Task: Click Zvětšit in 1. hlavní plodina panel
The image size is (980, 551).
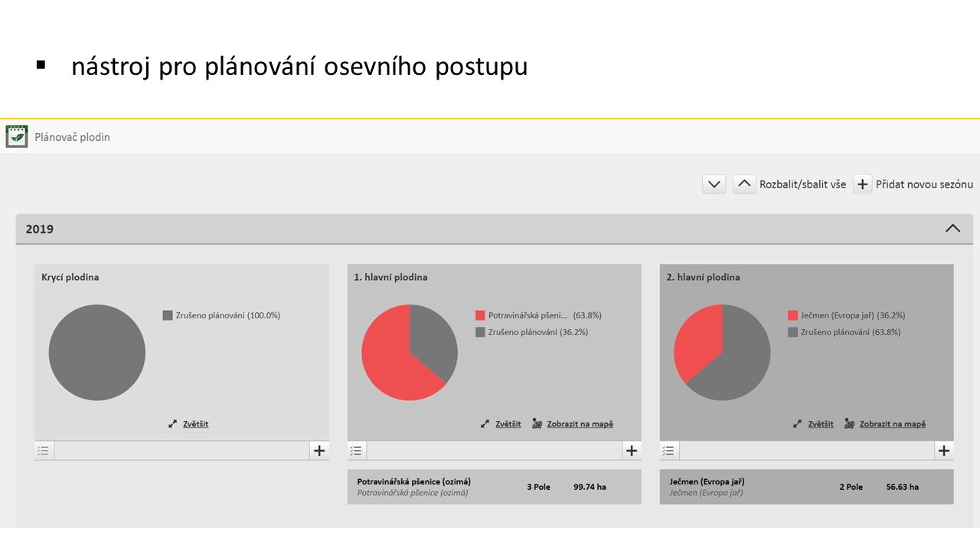Action: pyautogui.click(x=508, y=424)
